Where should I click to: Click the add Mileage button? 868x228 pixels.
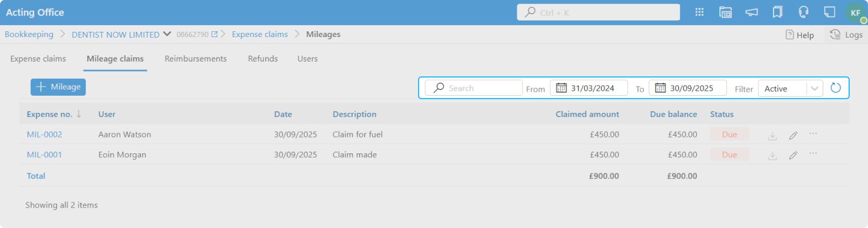pos(58,87)
